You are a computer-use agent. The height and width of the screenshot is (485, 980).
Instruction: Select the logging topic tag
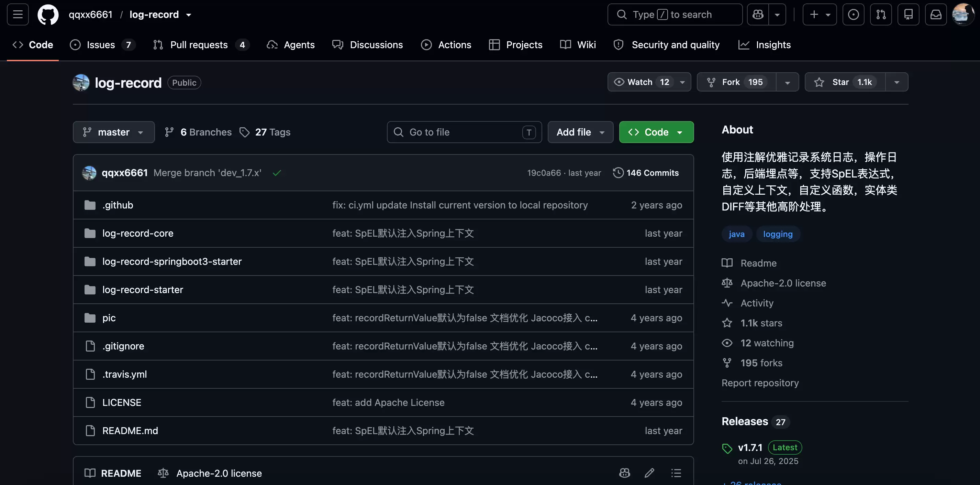click(778, 234)
